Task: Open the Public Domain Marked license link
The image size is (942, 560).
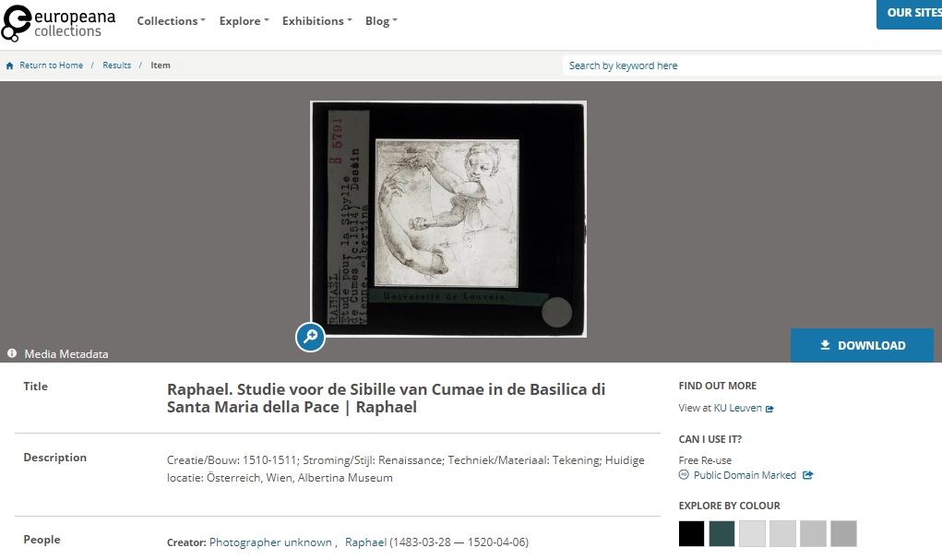Action: (x=745, y=475)
